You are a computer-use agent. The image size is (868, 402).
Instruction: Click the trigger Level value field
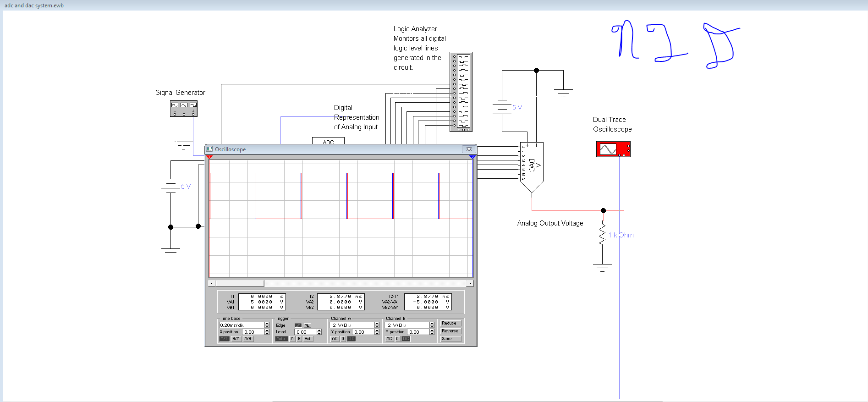(x=306, y=332)
